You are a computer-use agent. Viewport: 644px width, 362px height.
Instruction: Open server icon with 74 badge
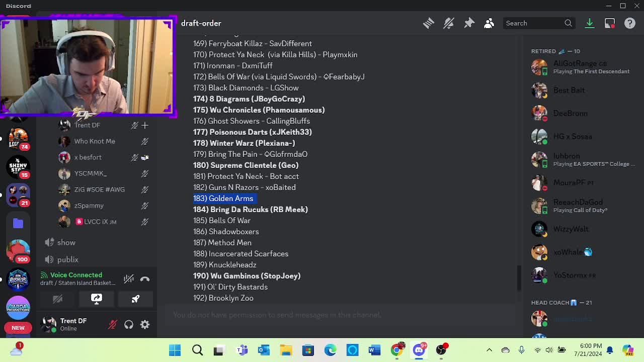coord(18,138)
